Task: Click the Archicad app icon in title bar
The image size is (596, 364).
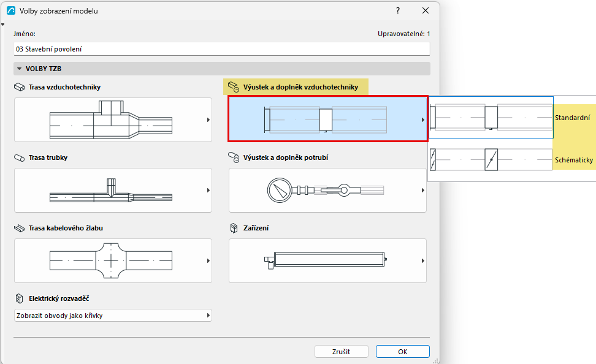Action: [11, 10]
